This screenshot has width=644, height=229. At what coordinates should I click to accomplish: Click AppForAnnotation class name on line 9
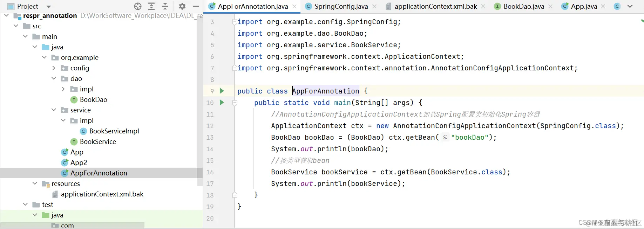(x=326, y=91)
